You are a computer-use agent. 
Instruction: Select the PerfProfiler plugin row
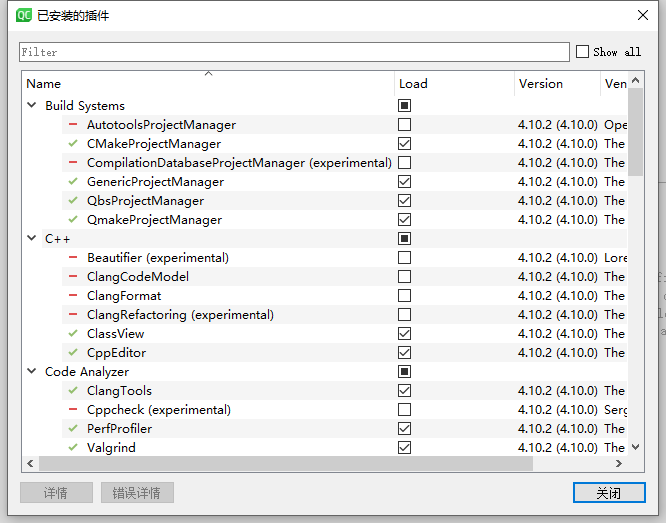(344, 428)
